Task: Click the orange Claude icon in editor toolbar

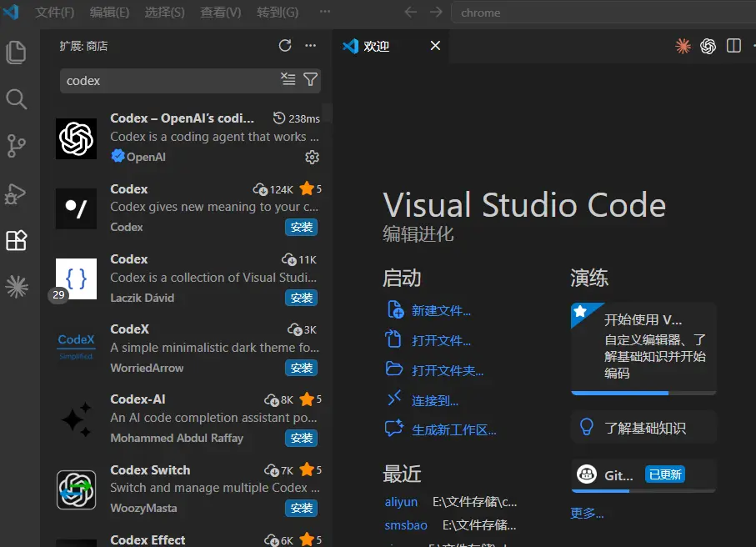Action: coord(683,46)
